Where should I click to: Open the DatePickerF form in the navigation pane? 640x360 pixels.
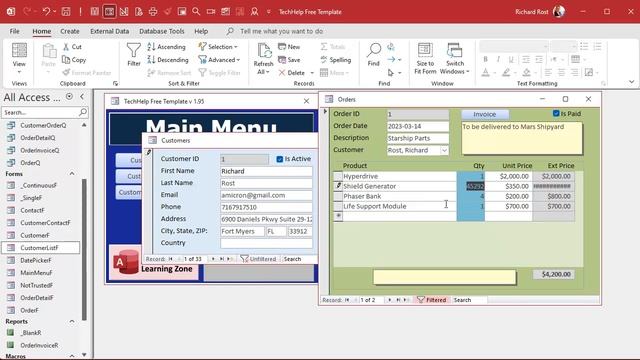pos(36,260)
